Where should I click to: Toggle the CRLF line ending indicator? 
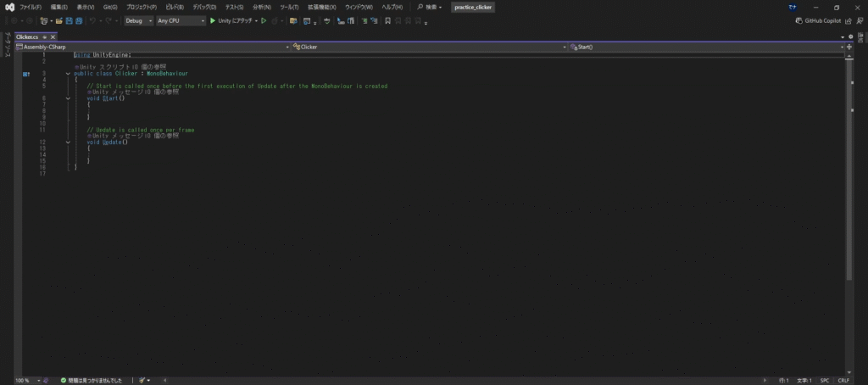pyautogui.click(x=843, y=381)
